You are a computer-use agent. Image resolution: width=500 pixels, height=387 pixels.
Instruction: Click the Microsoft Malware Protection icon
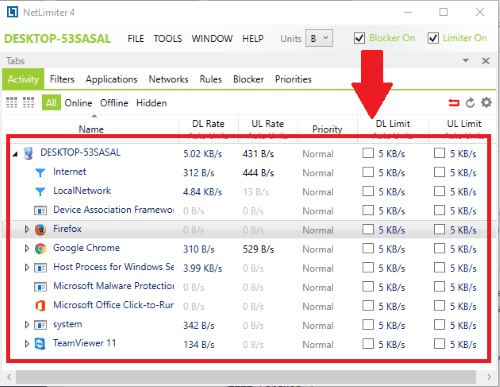click(40, 287)
